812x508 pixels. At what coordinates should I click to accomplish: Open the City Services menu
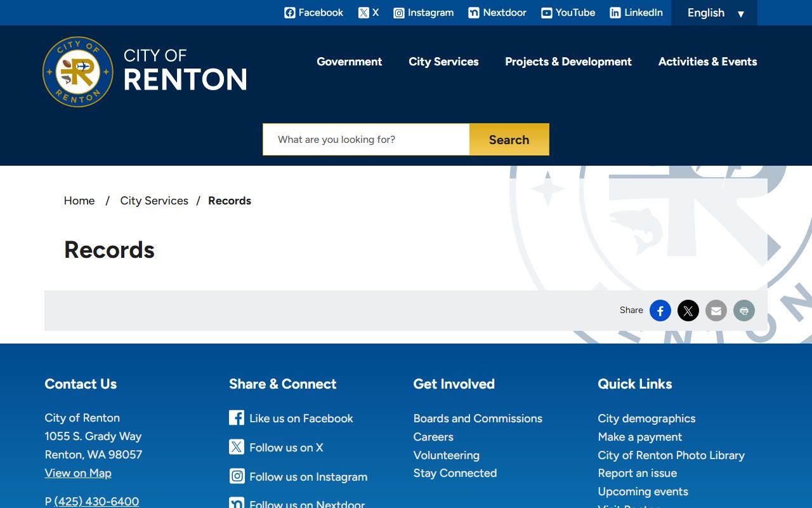click(443, 62)
